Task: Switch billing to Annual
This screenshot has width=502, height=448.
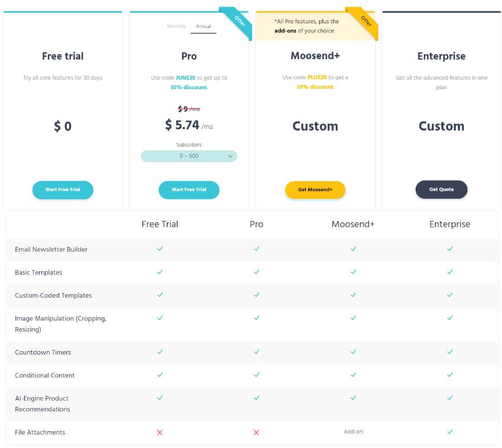Action: [x=204, y=27]
